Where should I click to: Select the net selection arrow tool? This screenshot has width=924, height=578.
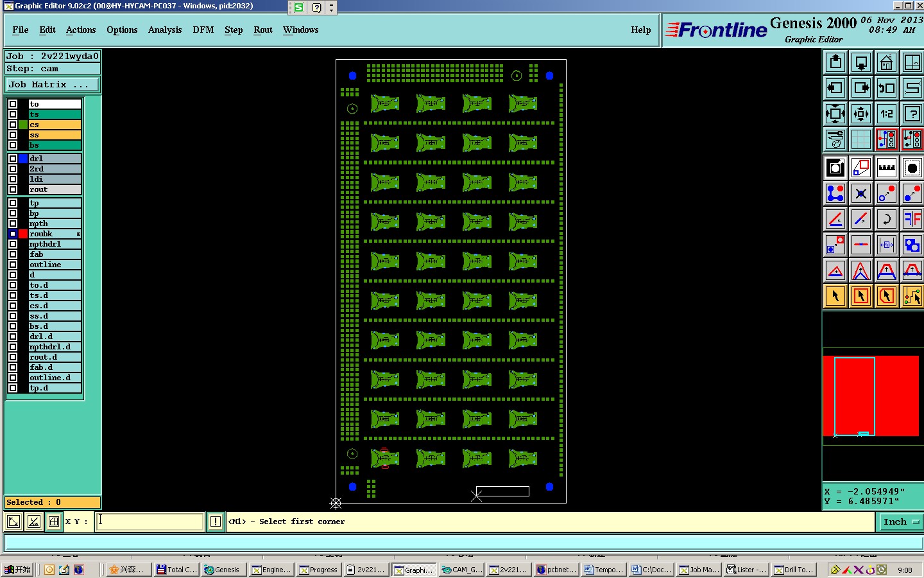[x=912, y=296]
